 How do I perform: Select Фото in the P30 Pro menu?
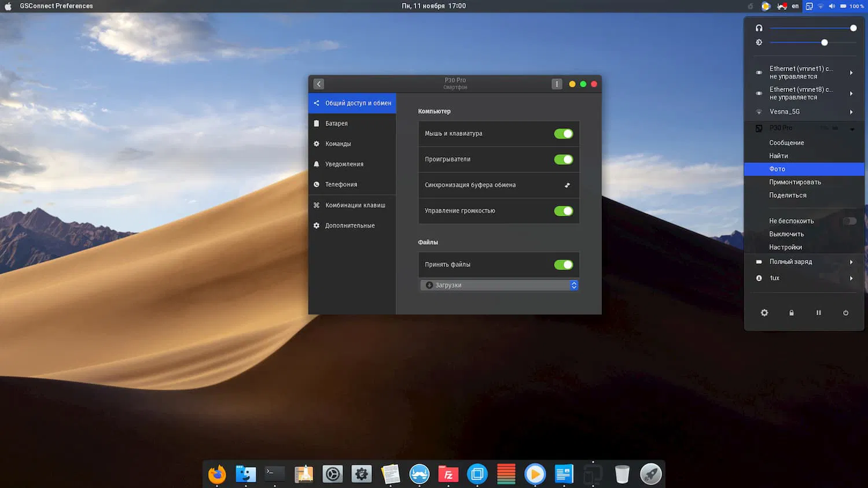777,169
